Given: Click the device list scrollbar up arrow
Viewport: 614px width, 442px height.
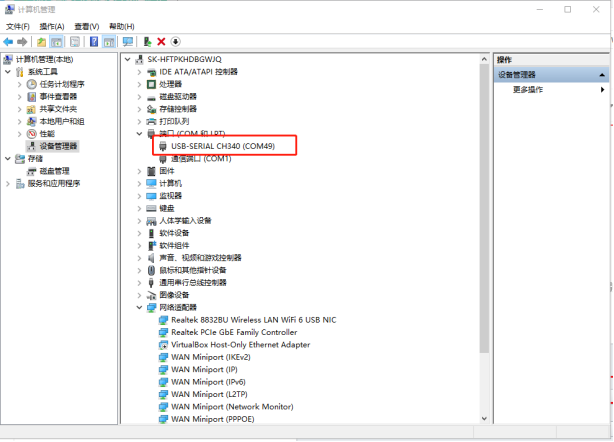Looking at the screenshot, I should point(484,59).
